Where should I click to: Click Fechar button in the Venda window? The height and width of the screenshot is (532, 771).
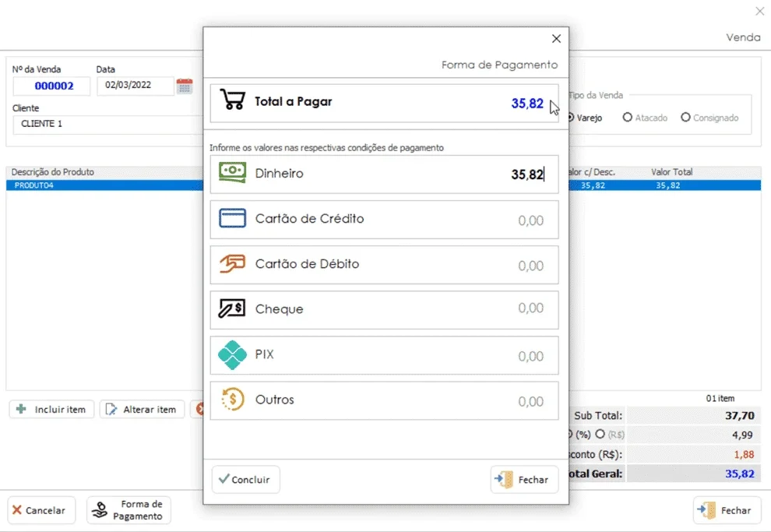tap(727, 510)
